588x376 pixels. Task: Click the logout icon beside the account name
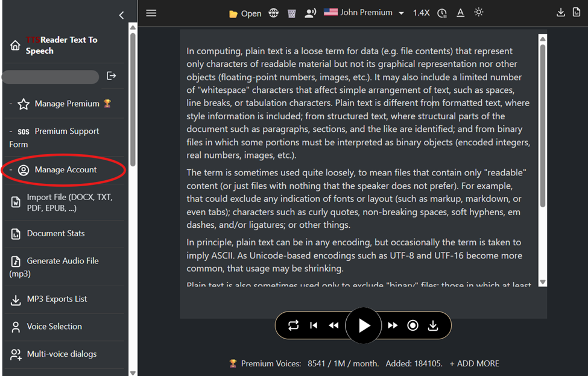tap(112, 76)
